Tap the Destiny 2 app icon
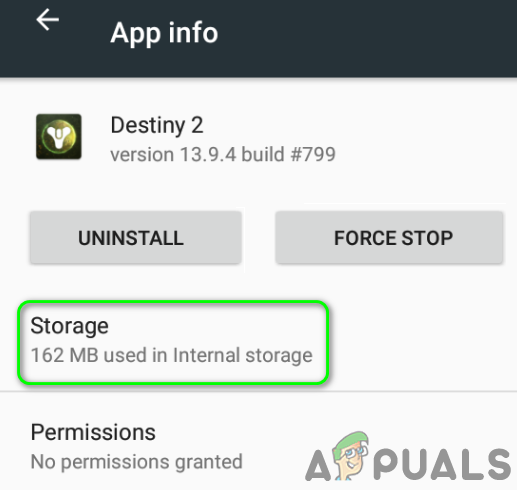The width and height of the screenshot is (517, 490). tap(59, 136)
